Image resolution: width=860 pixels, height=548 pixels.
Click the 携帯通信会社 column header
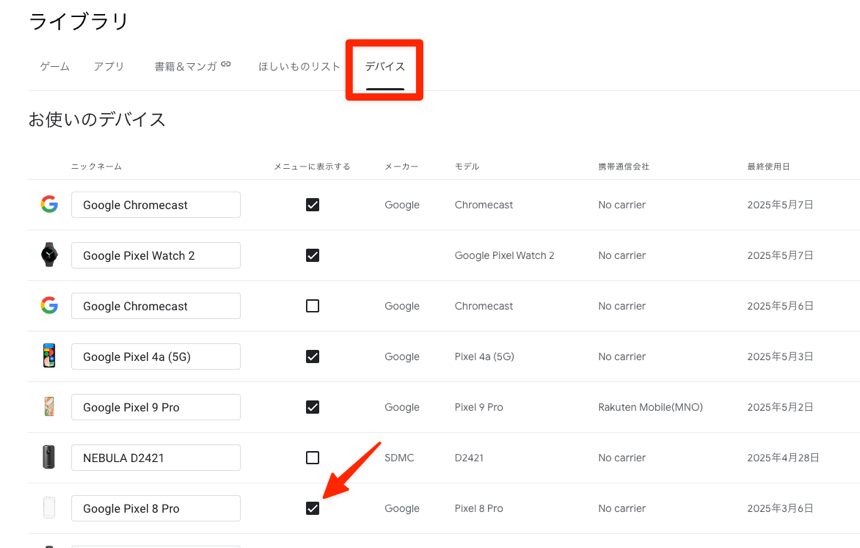624,166
